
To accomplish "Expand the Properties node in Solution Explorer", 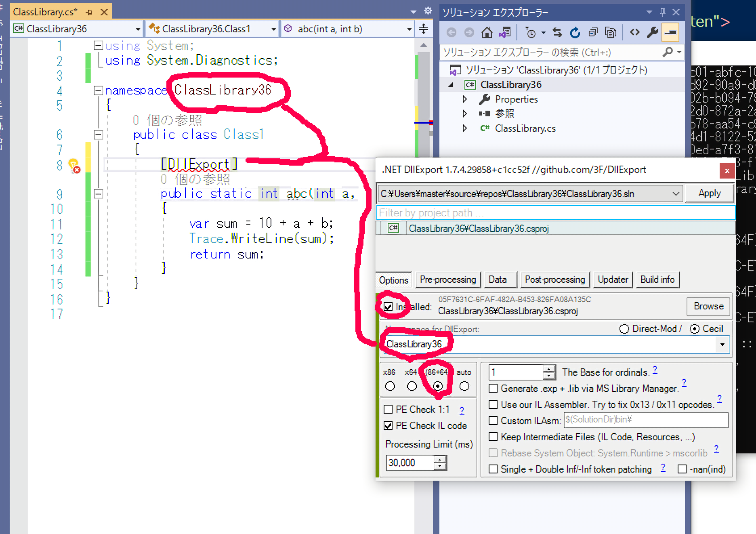I will point(464,99).
